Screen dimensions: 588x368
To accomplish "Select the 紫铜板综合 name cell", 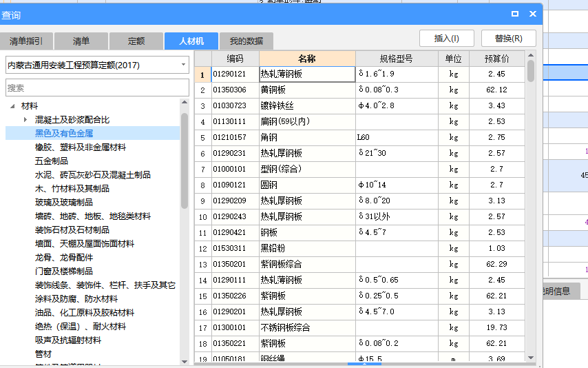I will (307, 265).
